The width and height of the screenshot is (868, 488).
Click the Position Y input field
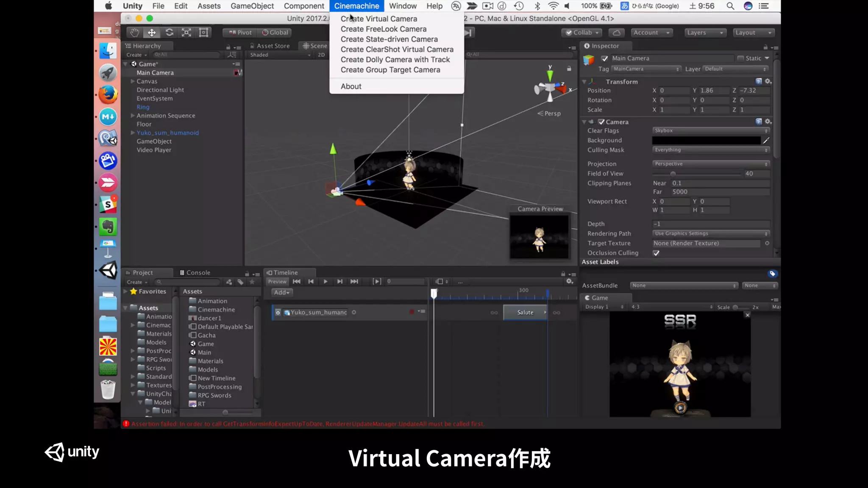[714, 91]
